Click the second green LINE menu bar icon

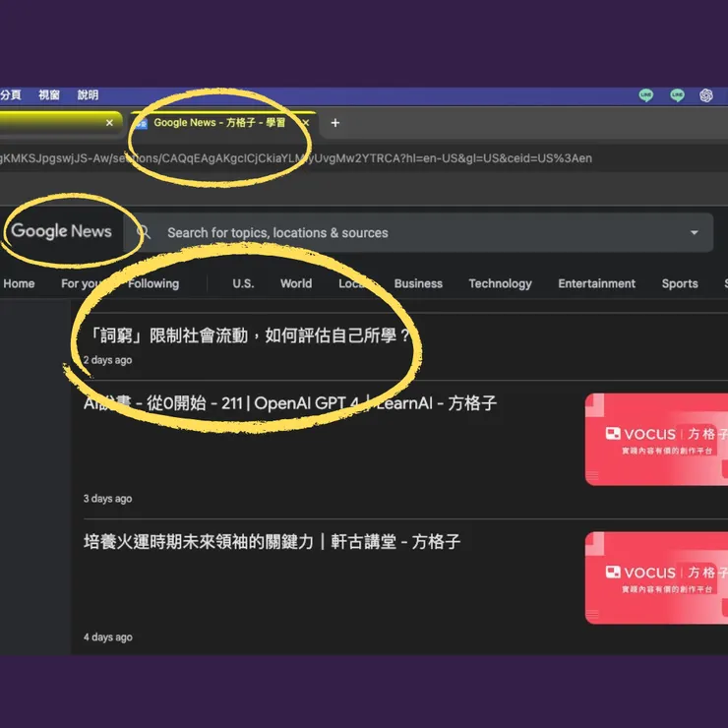tap(677, 95)
